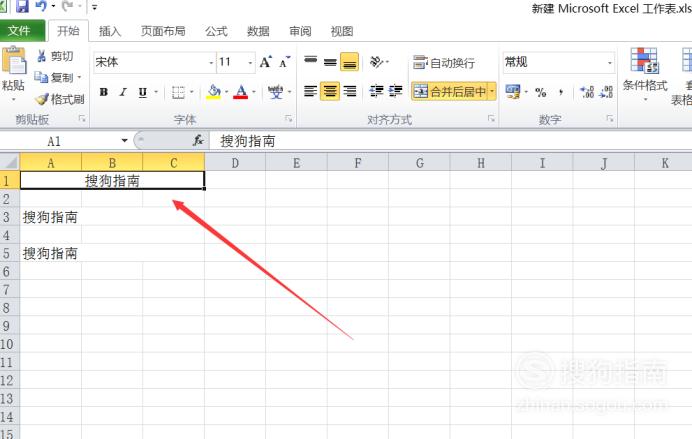The width and height of the screenshot is (692, 439).
Task: Open the 常规 number format dropdown
Action: pos(610,63)
